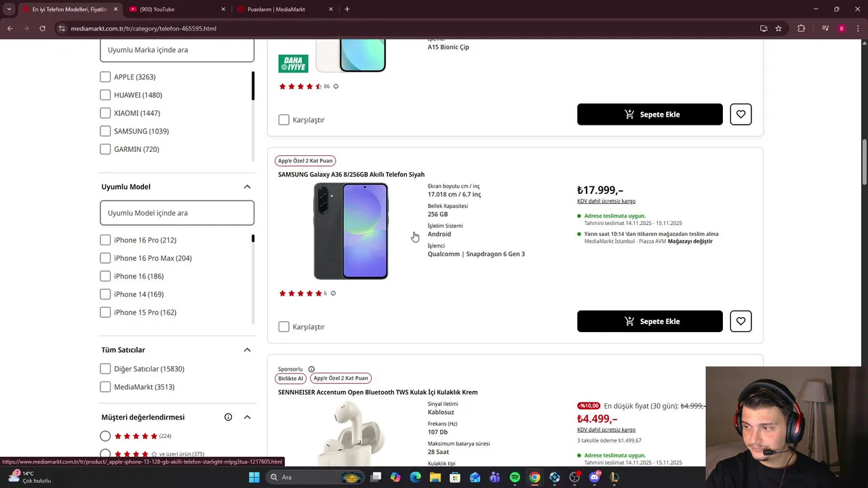
Task: Click Mağazayı değiştir link
Action: point(690,241)
